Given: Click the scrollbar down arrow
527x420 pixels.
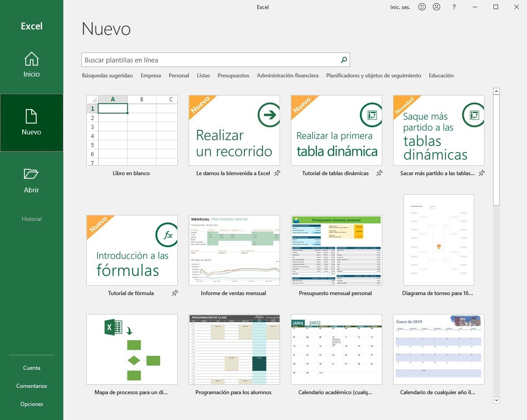Looking at the screenshot, I should (x=496, y=400).
